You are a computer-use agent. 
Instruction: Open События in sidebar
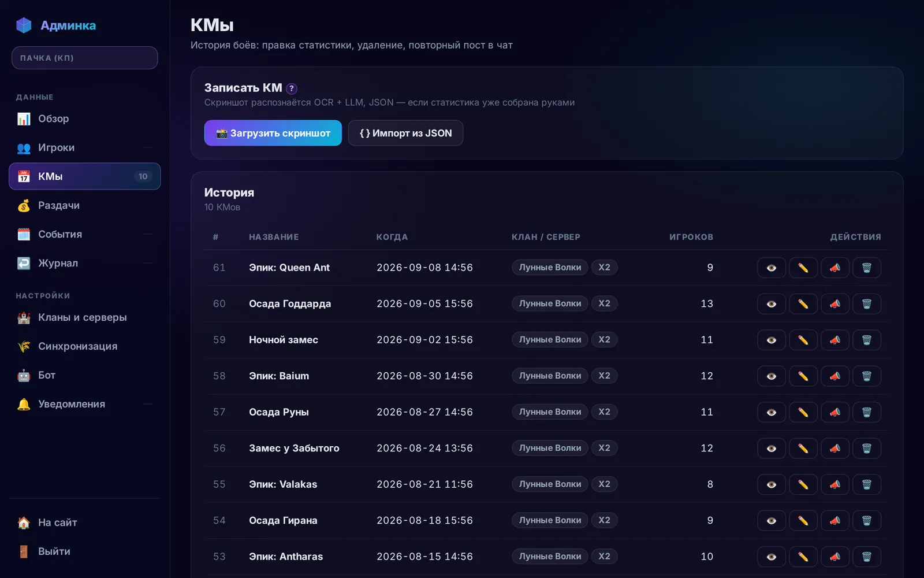point(85,234)
